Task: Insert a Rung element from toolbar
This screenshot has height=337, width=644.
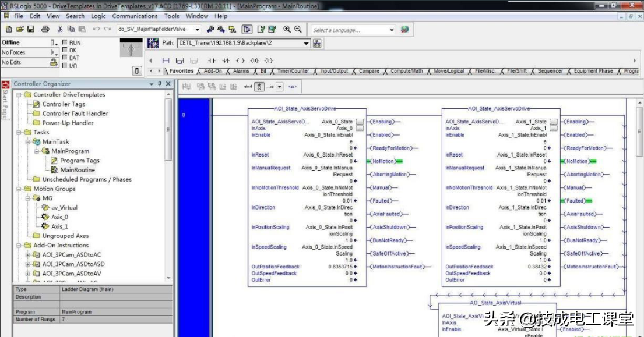Action: tap(166, 61)
